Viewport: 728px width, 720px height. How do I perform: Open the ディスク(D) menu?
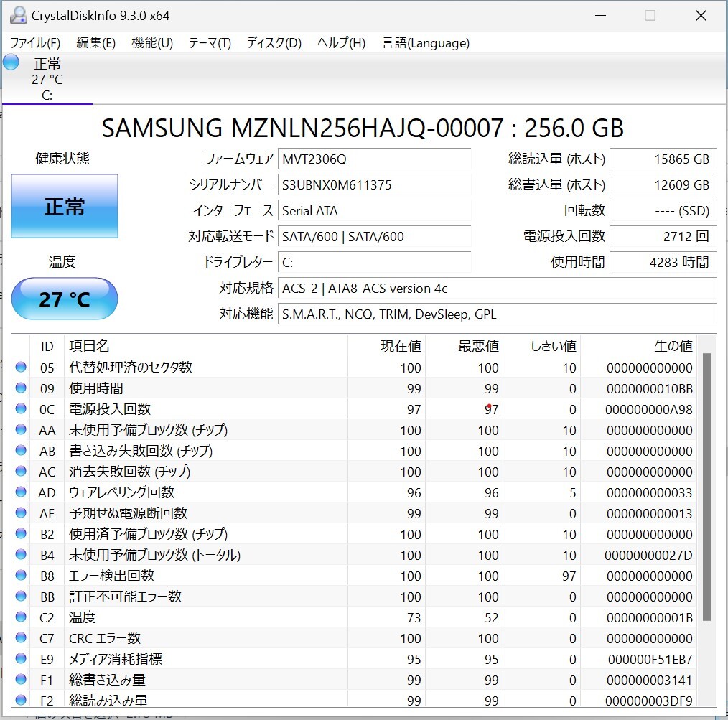(x=273, y=43)
